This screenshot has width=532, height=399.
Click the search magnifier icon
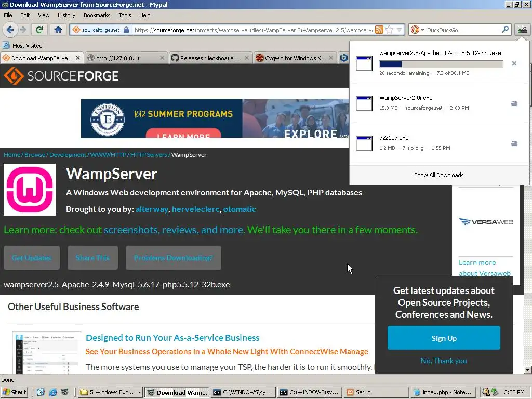(505, 30)
